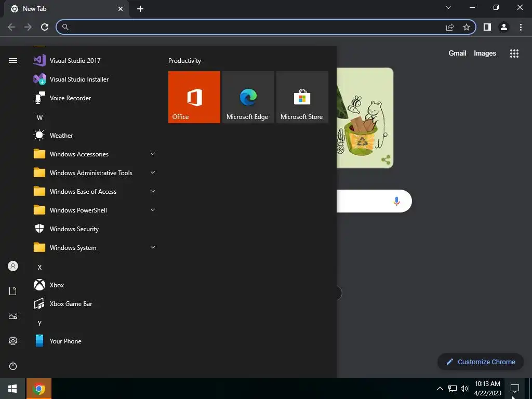
Task: Click Chrome icon in taskbar
Action: click(39, 389)
